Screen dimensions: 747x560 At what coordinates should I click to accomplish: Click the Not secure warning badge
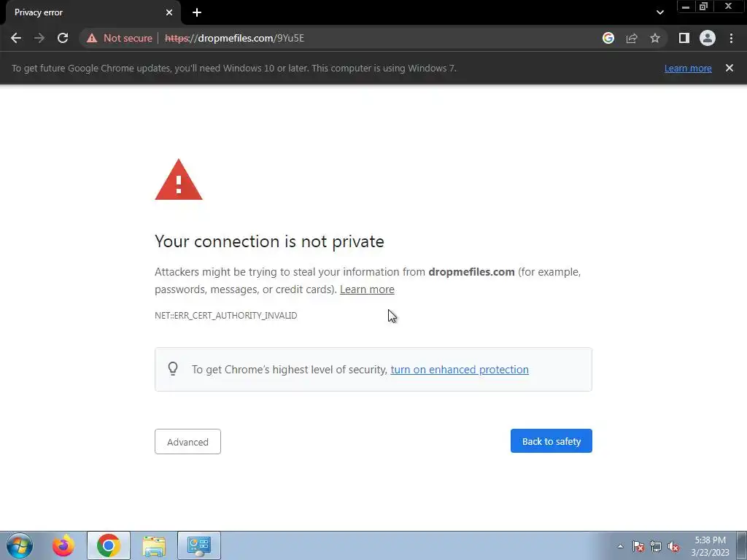120,38
